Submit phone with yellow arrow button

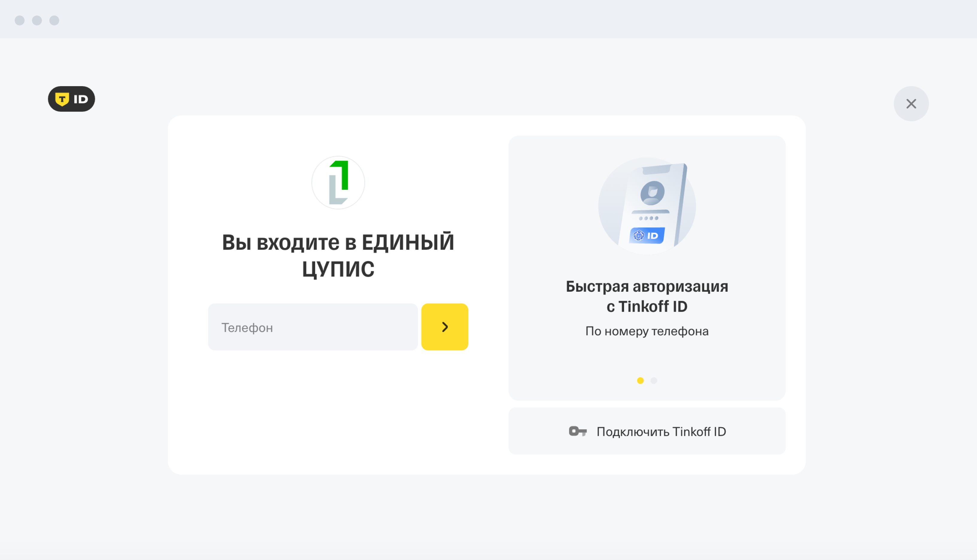pyautogui.click(x=444, y=327)
